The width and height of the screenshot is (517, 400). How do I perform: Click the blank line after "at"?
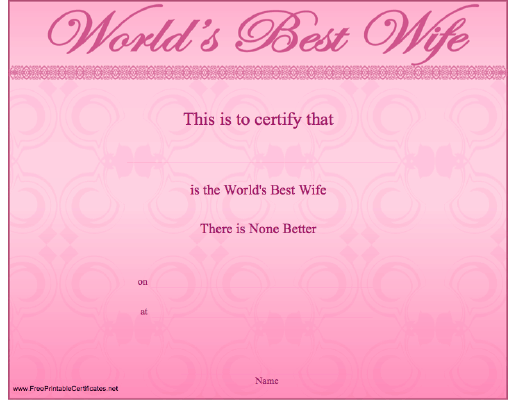[x=263, y=317]
